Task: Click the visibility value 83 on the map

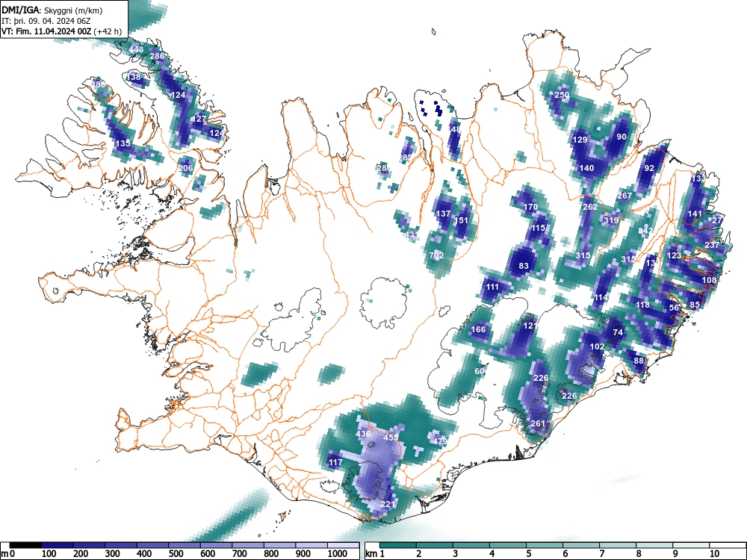Action: (x=524, y=267)
